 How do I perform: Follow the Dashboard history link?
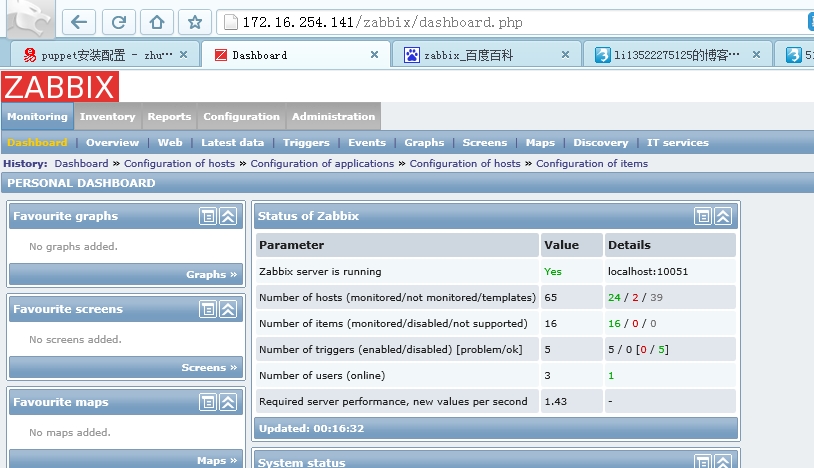click(82, 163)
